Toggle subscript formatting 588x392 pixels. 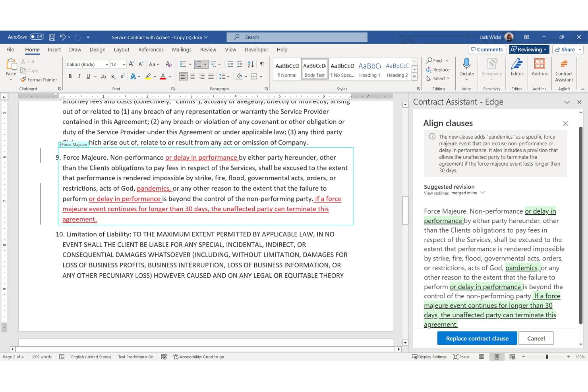(x=113, y=76)
